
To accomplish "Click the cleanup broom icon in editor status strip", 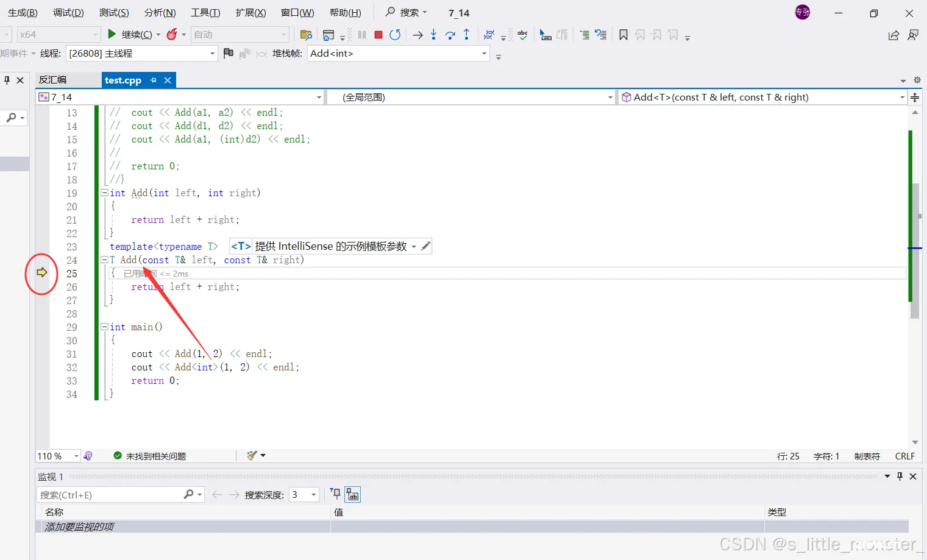I will pyautogui.click(x=252, y=455).
